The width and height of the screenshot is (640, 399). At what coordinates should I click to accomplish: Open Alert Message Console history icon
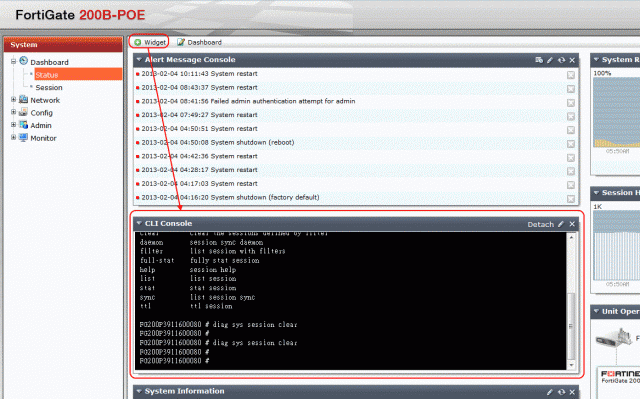(539, 60)
